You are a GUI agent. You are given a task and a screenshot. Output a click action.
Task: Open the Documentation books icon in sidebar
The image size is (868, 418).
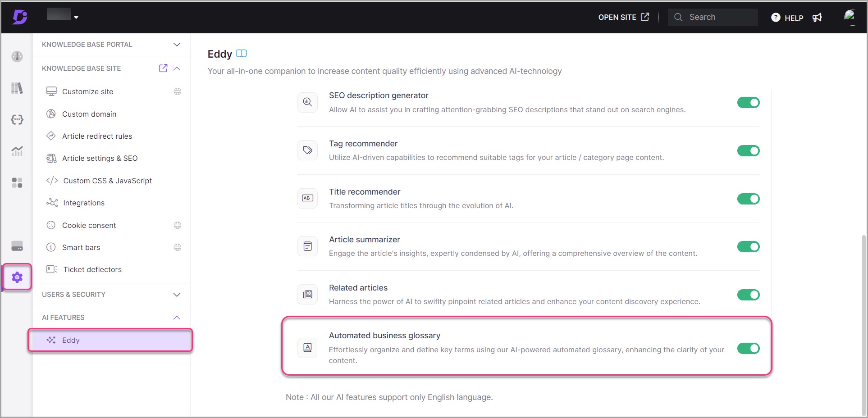pos(17,88)
